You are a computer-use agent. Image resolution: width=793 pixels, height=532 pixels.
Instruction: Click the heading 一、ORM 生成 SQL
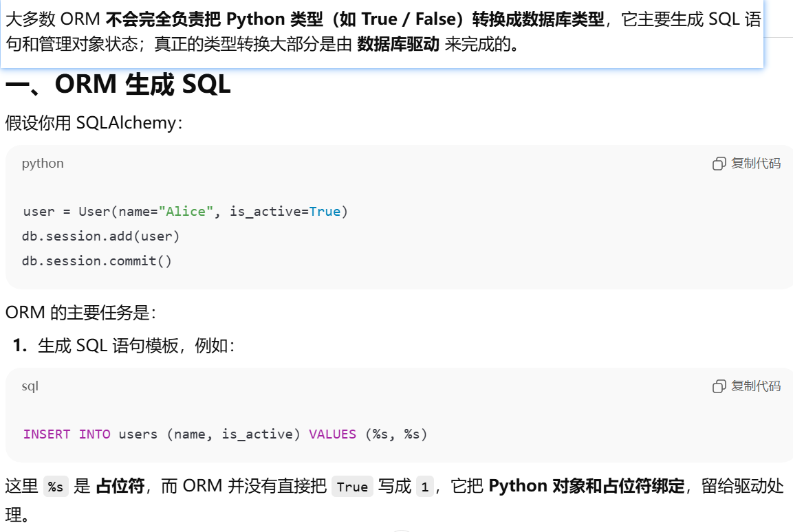click(118, 84)
